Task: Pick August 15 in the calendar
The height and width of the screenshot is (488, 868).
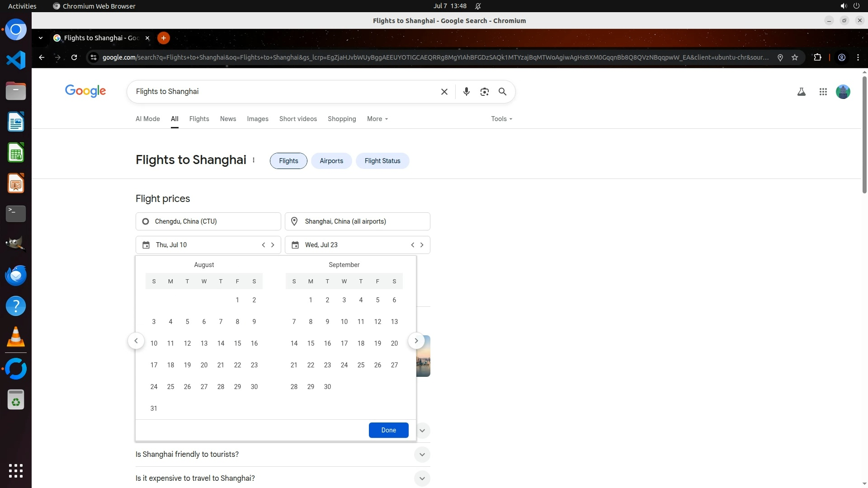Action: click(x=237, y=343)
